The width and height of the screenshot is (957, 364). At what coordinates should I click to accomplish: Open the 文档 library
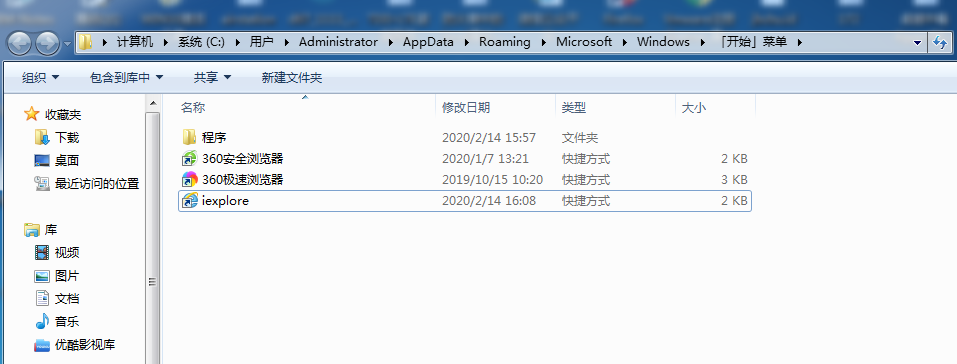coord(67,299)
